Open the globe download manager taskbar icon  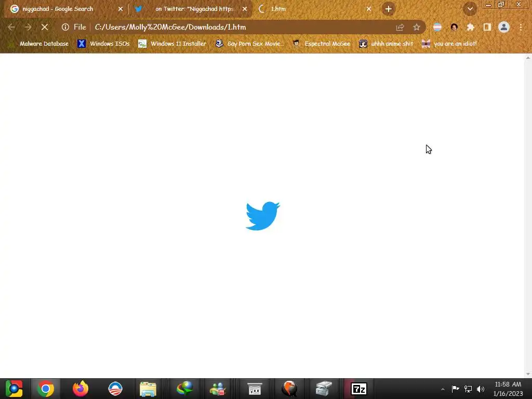pos(184,389)
